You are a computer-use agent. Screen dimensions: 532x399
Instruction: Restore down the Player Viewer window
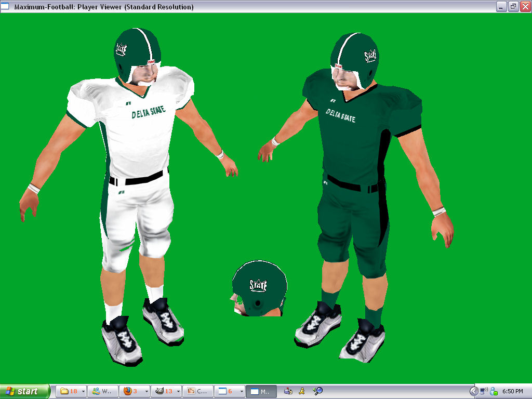click(513, 6)
